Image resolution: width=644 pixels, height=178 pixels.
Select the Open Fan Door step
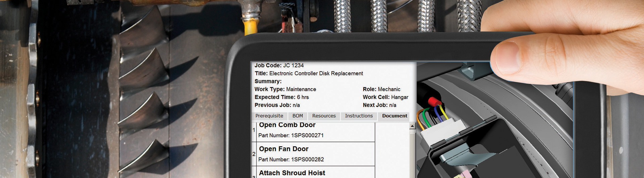pyautogui.click(x=283, y=149)
